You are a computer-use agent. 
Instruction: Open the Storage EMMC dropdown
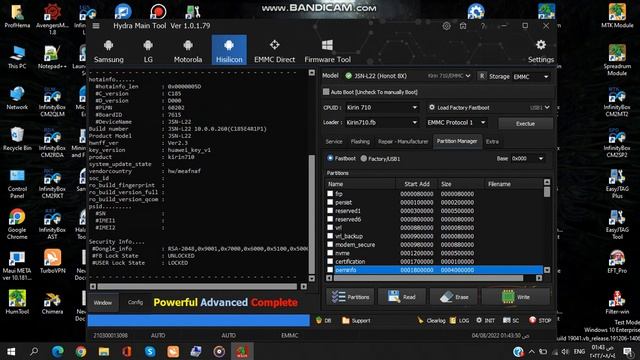click(546, 77)
